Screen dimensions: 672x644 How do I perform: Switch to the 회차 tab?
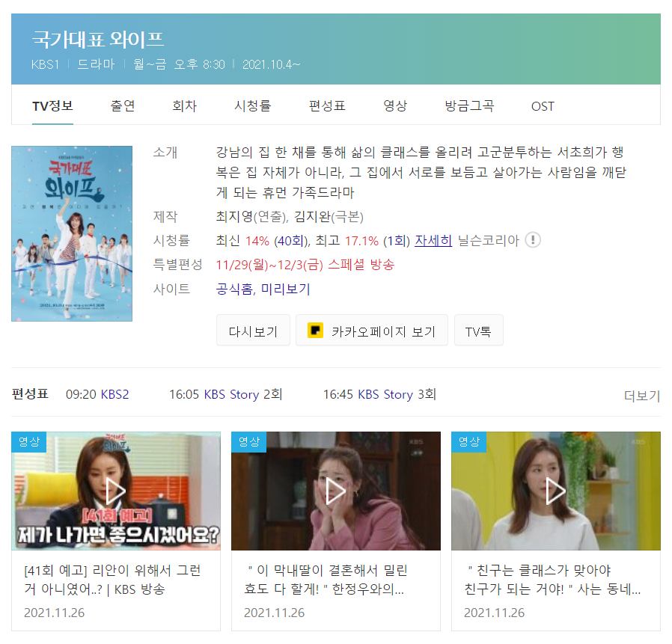click(185, 105)
